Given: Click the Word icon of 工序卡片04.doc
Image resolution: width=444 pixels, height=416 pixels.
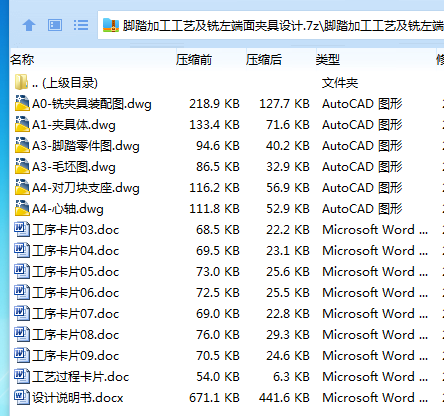Looking at the screenshot, I should [x=22, y=250].
